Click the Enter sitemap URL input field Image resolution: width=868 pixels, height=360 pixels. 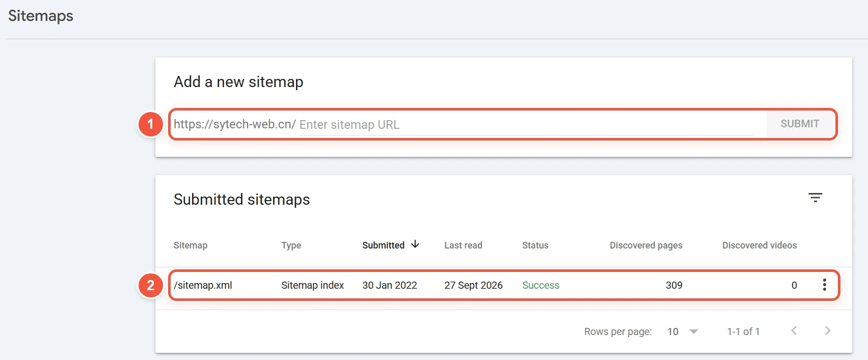coord(527,125)
